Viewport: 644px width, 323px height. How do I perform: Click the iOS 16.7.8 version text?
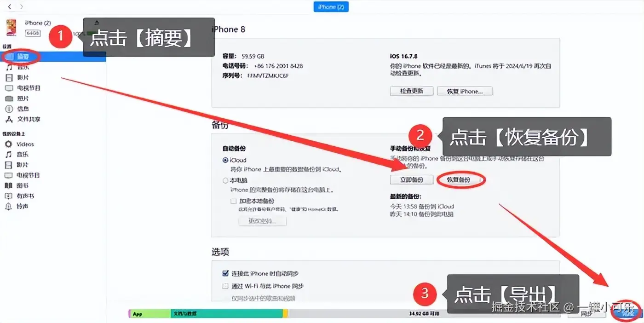pyautogui.click(x=405, y=56)
